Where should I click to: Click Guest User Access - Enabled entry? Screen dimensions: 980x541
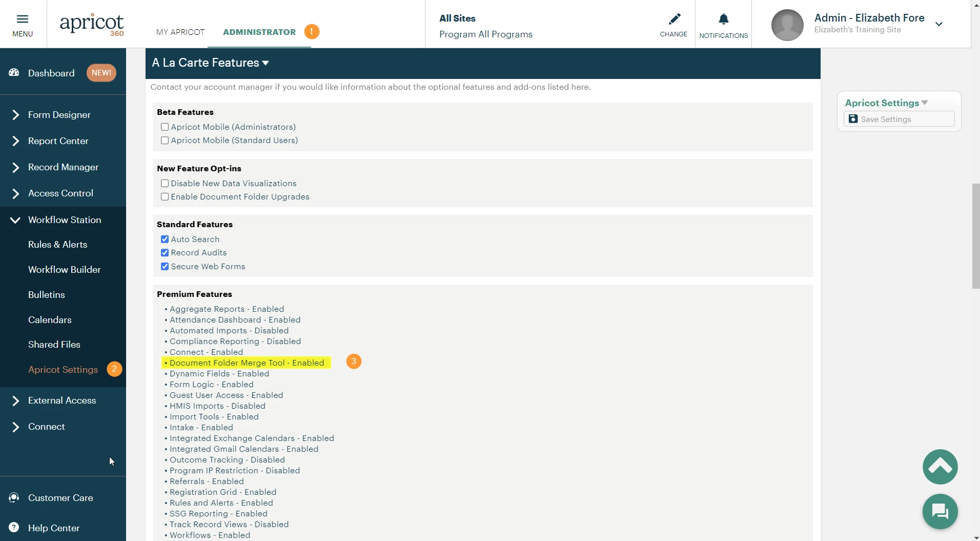pos(227,395)
